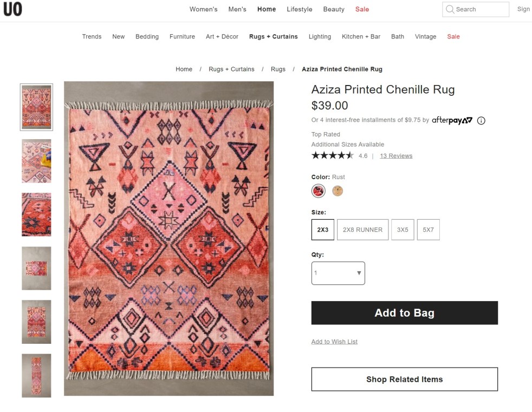Click Add to Wish List link

pos(334,342)
